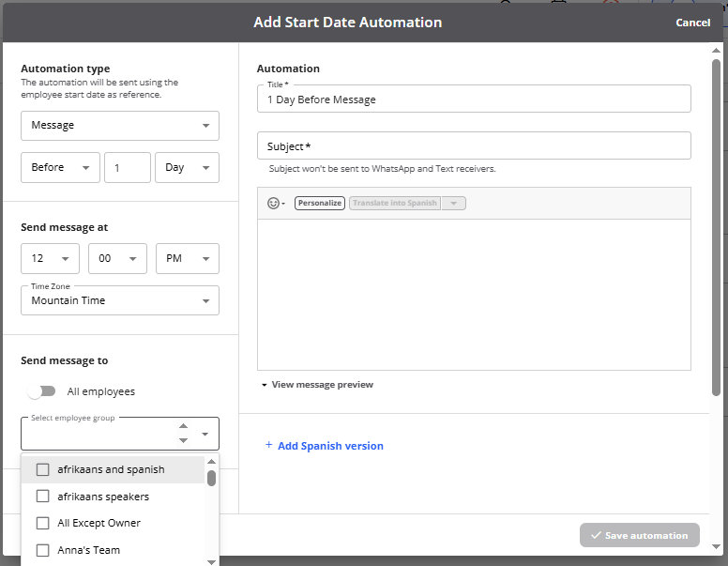Open the Before timing dropdown

click(60, 167)
